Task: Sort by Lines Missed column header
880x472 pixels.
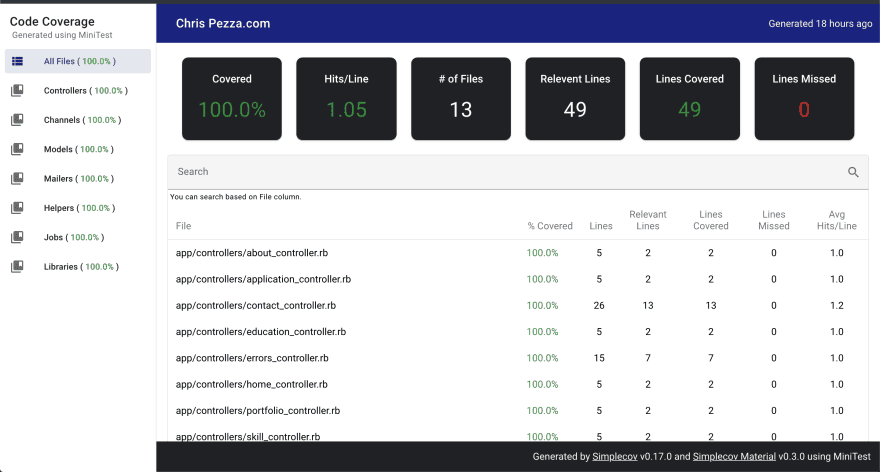Action: (x=773, y=220)
